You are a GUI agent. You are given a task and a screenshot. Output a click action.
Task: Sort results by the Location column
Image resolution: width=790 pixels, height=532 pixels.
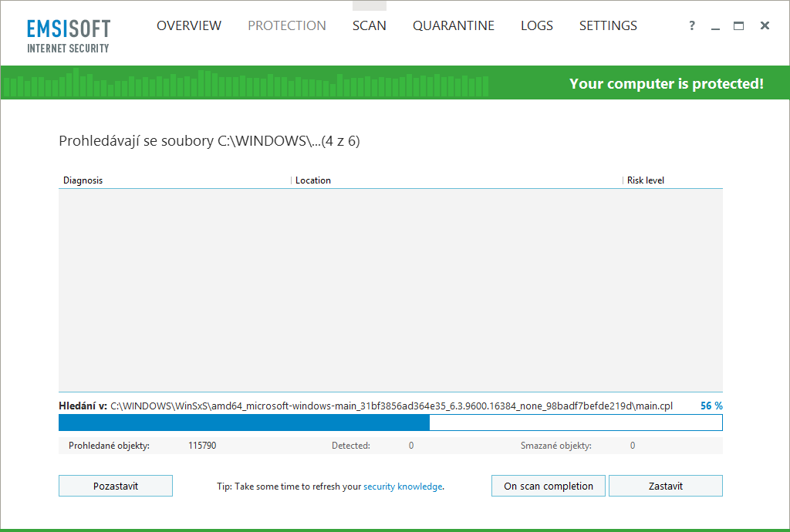click(313, 180)
